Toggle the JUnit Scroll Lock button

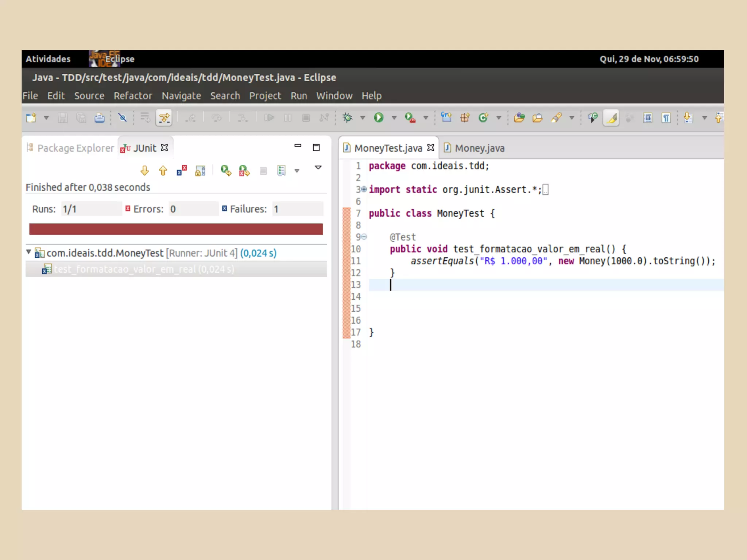(200, 170)
